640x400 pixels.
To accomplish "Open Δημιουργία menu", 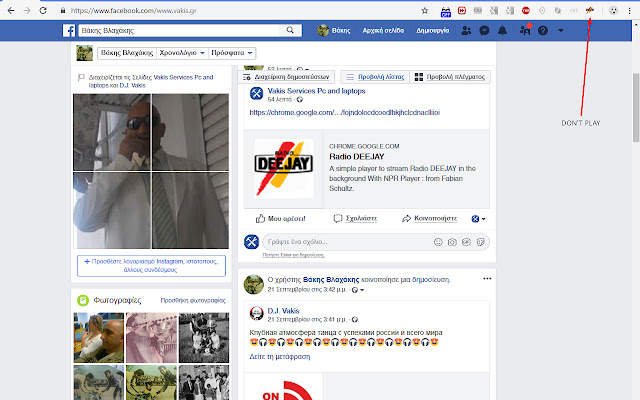I will coord(432,31).
